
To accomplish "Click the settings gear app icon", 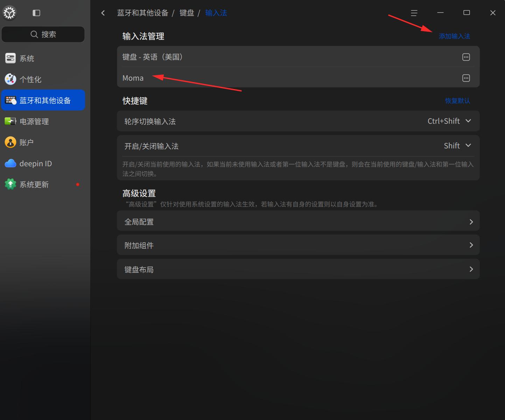I will point(9,13).
